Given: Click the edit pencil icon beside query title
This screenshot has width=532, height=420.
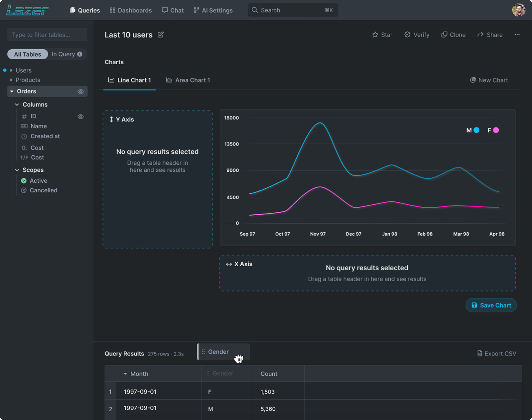Looking at the screenshot, I should pyautogui.click(x=161, y=35).
